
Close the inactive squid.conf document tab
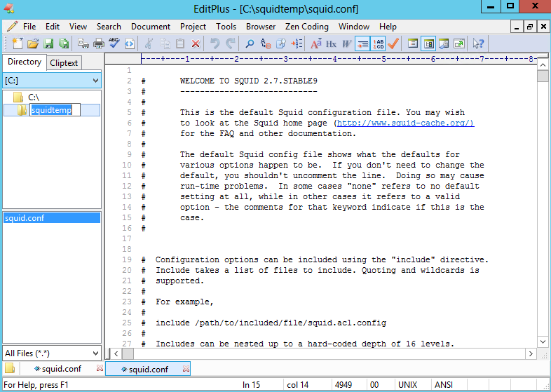click(100, 368)
